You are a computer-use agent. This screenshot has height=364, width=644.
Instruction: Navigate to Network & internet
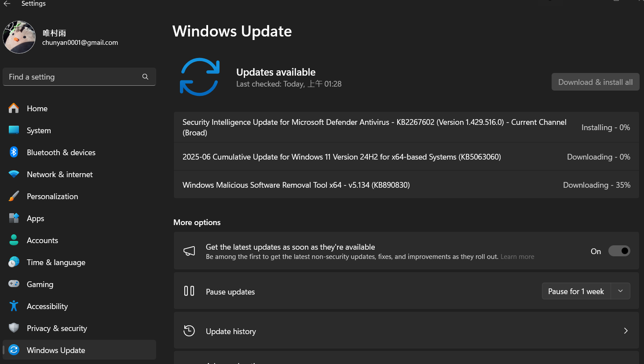click(x=79, y=174)
